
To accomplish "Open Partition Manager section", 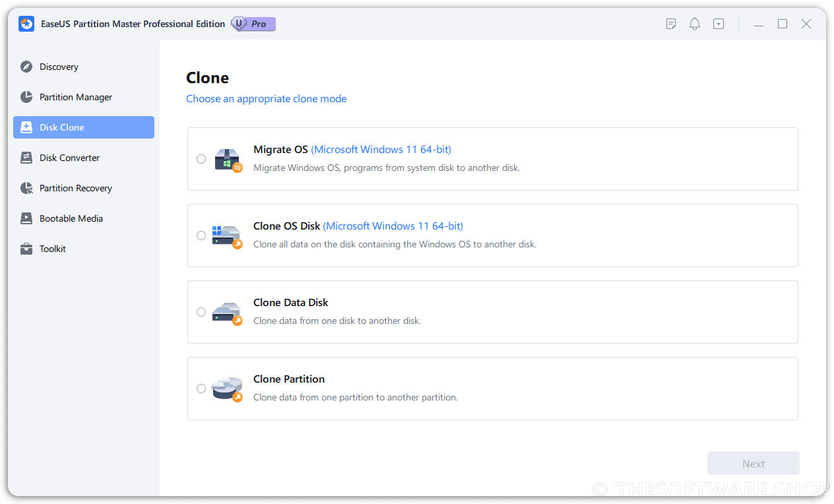I will (84, 97).
